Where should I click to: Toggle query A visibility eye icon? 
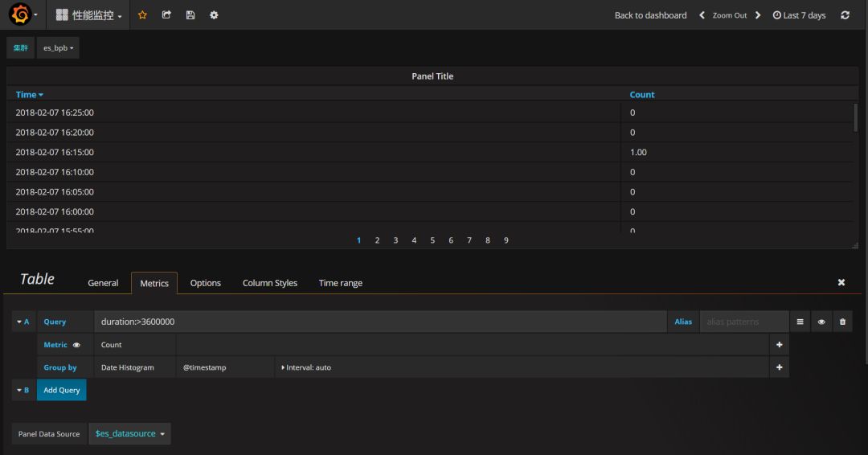pyautogui.click(x=821, y=322)
